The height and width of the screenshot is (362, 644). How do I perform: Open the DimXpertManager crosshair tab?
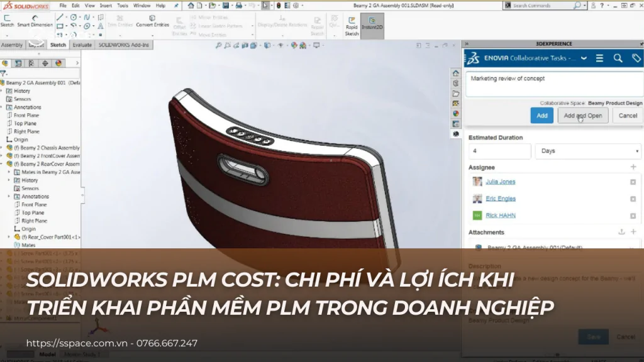pyautogui.click(x=45, y=63)
